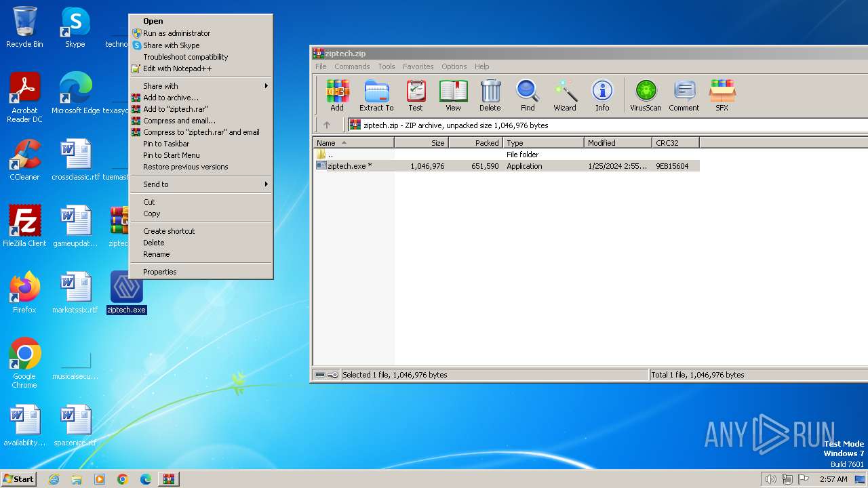Screen dimensions: 868x488
Task: Choose Open from the context menu
Action: (x=201, y=21)
